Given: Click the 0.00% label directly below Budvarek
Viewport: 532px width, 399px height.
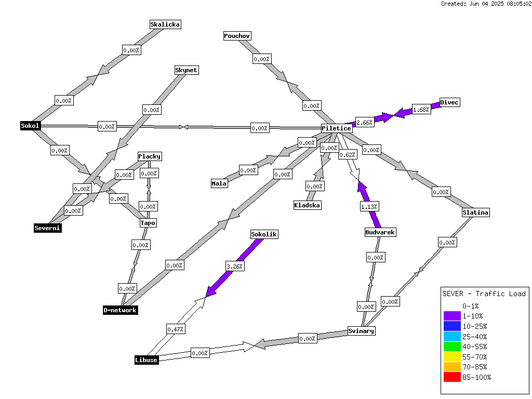Looking at the screenshot, I should tap(376, 258).
